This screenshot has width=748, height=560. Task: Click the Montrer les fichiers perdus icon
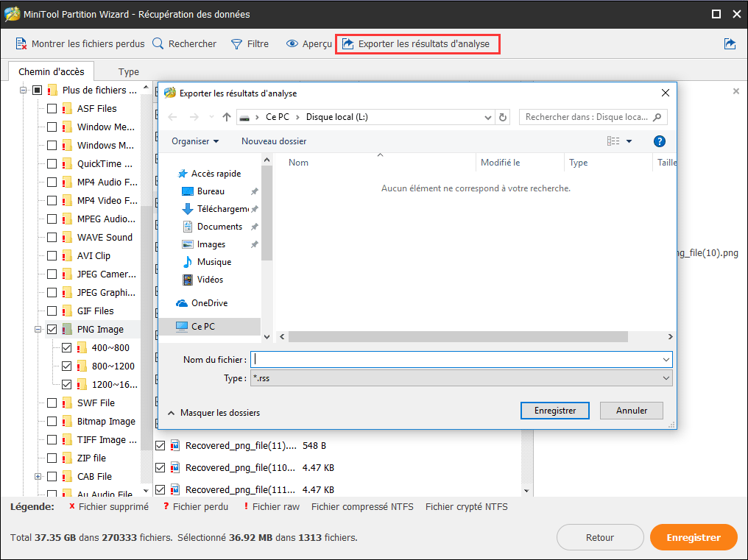(21, 44)
